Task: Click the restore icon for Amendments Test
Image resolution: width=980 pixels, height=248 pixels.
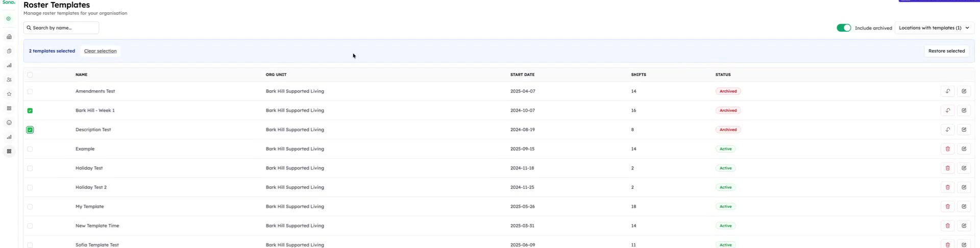Action: (x=947, y=91)
